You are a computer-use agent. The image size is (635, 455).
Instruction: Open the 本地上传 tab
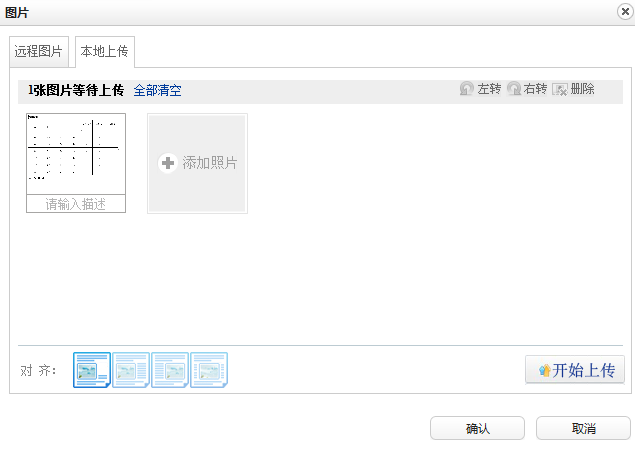tap(105, 51)
